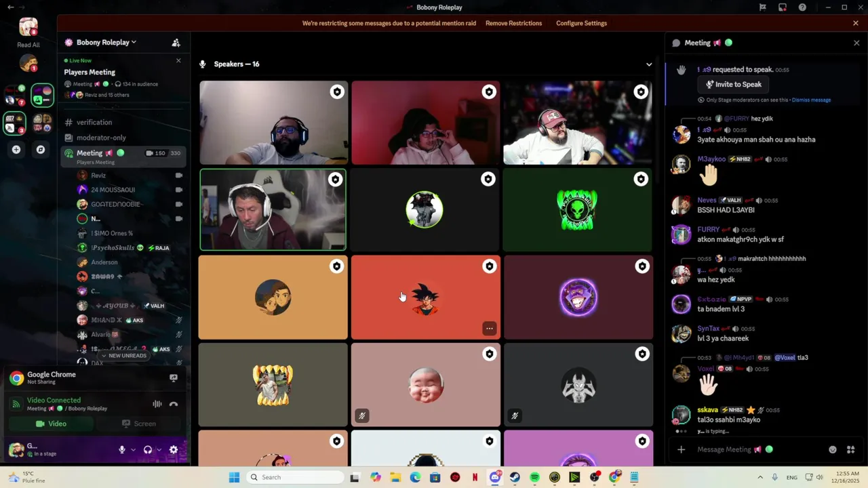Click username sskava in chat

point(707,410)
